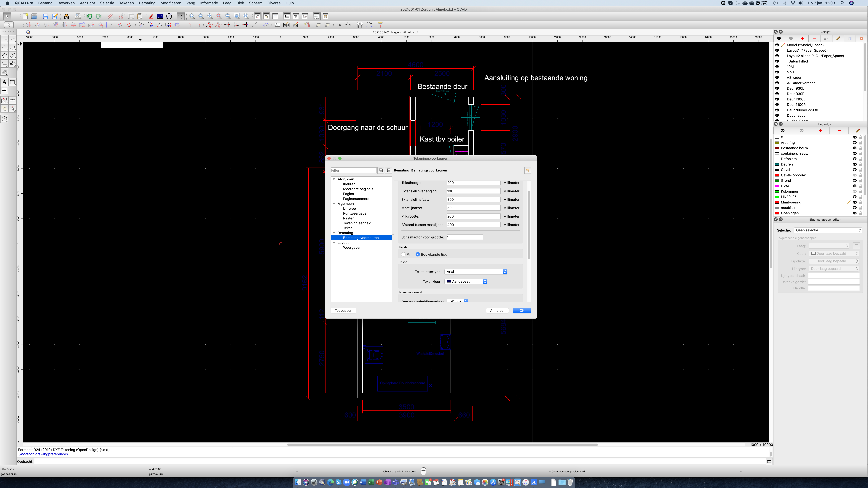Hide the Deur 930L block
The width and height of the screenshot is (868, 488).
point(777,88)
